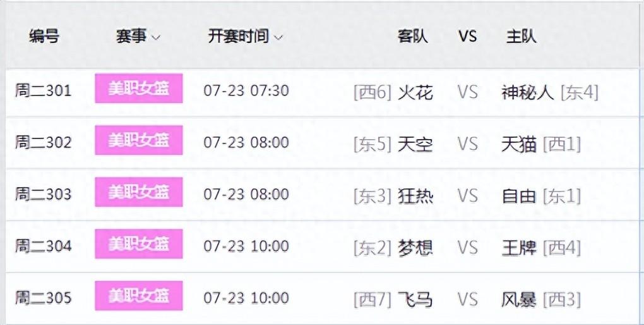Open home team 神秘人 link
Image resolution: width=644 pixels, height=325 pixels.
(527, 93)
